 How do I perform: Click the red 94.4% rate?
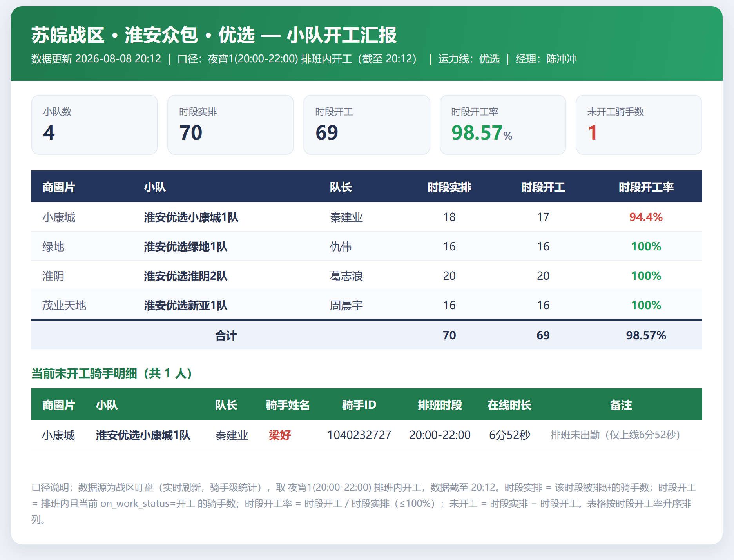[x=646, y=217]
